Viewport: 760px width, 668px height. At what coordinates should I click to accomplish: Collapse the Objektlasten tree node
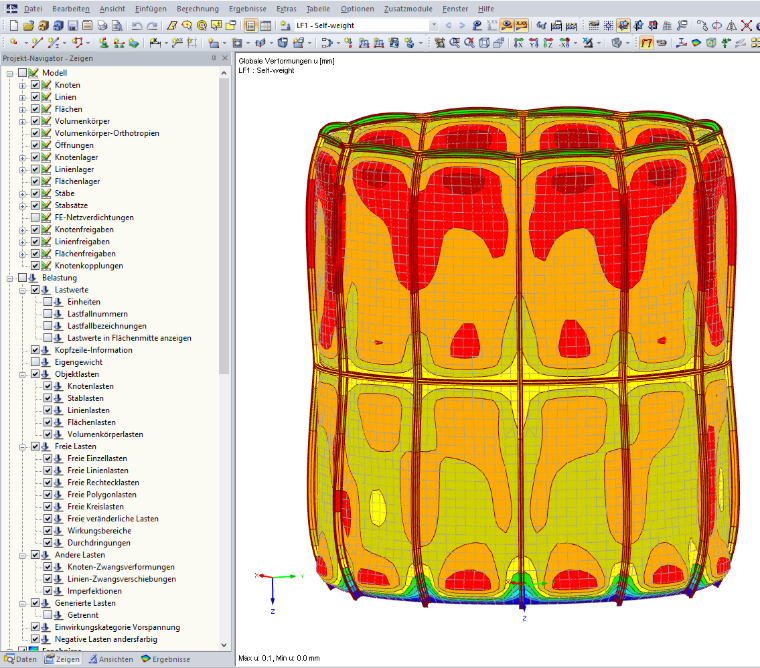coord(22,375)
